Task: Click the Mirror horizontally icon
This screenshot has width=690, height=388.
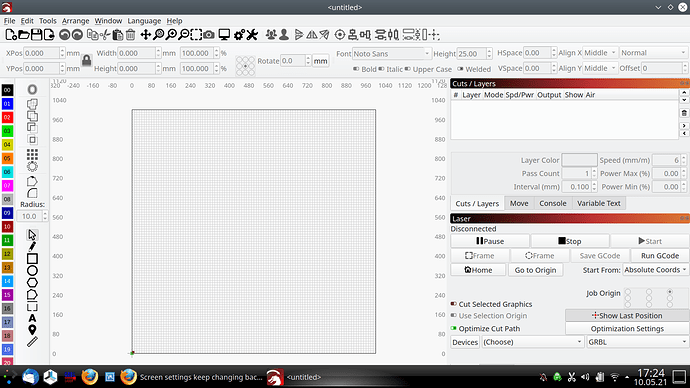Action: click(312, 35)
